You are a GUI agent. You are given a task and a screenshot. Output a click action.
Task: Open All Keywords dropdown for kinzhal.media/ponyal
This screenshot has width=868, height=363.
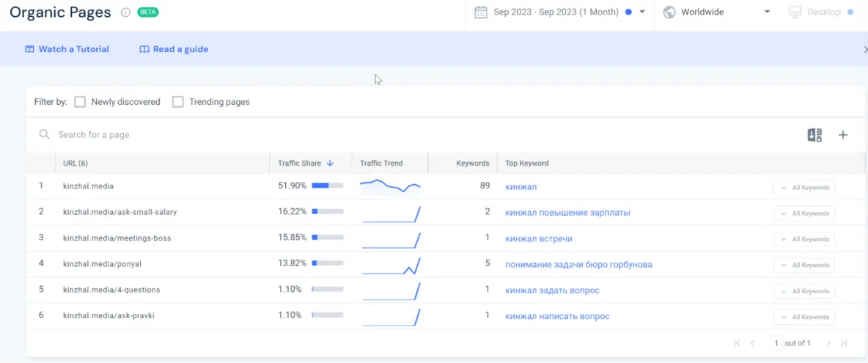click(803, 265)
